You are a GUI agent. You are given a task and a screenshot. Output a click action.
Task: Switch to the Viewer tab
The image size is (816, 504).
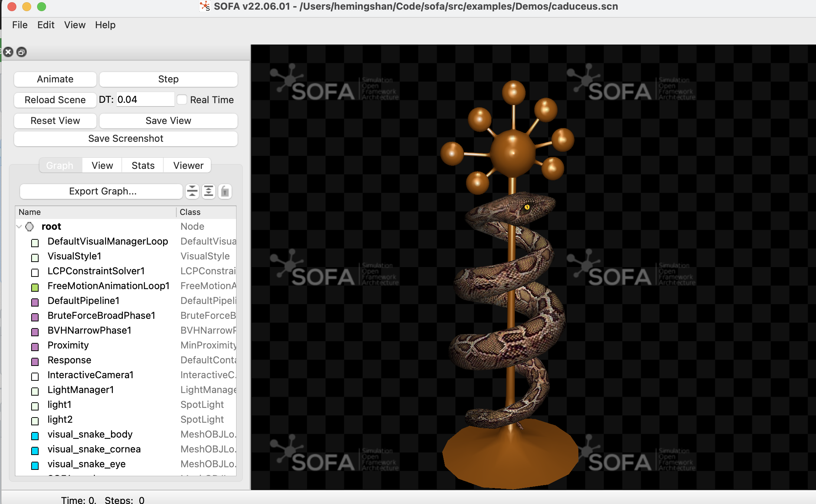pyautogui.click(x=187, y=165)
